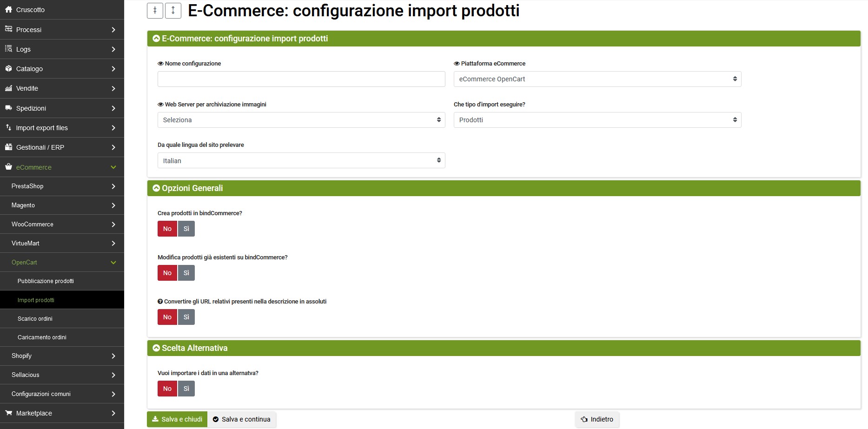
Task: Open the language dropdown showing Italian
Action: (x=301, y=161)
